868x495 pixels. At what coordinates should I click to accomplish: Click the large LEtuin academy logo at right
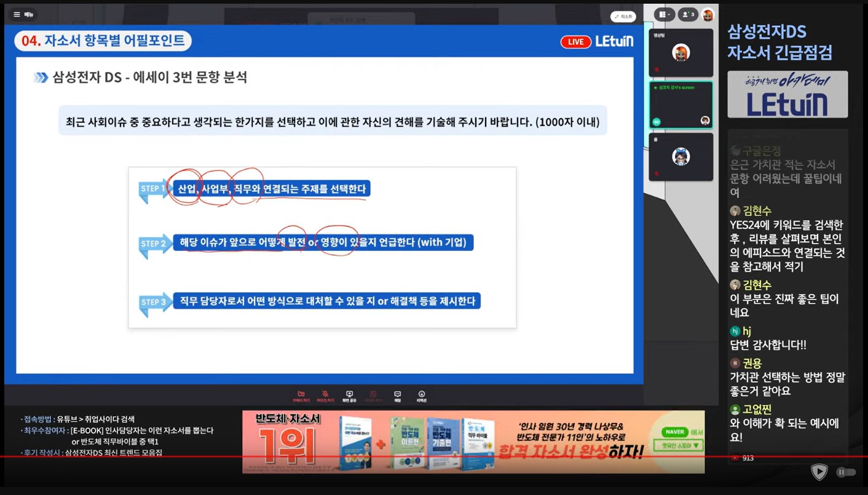click(x=787, y=94)
